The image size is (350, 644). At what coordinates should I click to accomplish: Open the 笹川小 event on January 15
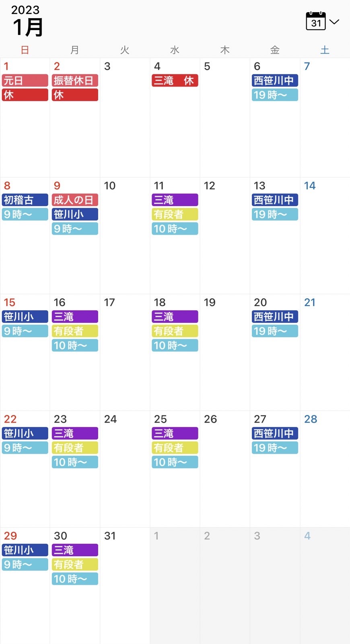(x=25, y=317)
